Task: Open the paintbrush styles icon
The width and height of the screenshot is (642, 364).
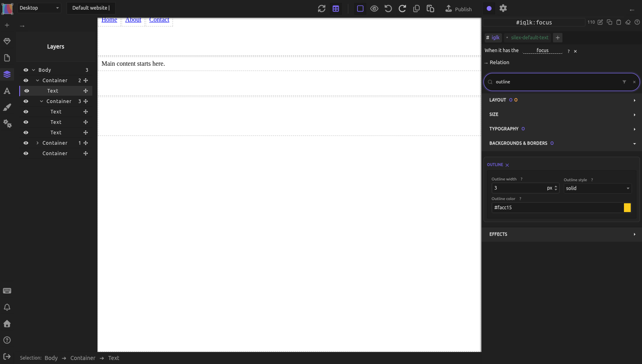Action: (x=7, y=107)
